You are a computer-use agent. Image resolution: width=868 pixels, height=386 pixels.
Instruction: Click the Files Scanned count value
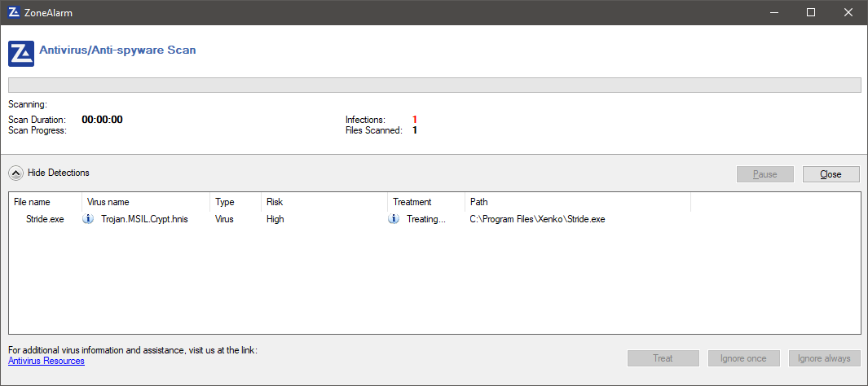[415, 130]
